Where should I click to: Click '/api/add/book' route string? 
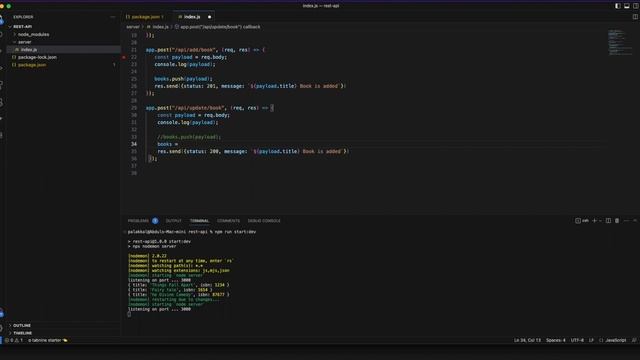point(194,50)
